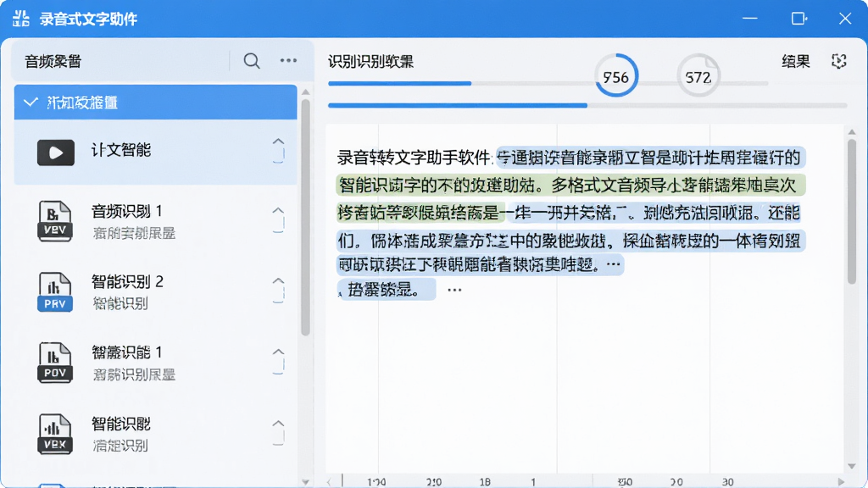
Task: Click the wide blue progress bar above the transcript
Action: point(587,105)
